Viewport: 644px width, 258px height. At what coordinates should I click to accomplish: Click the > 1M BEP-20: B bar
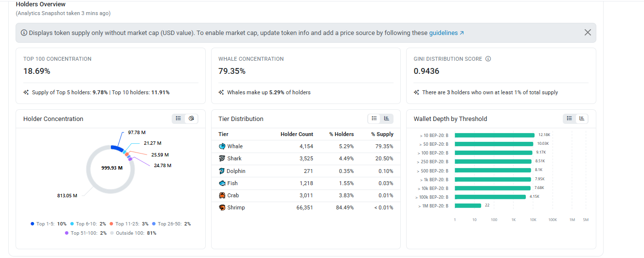click(x=468, y=206)
